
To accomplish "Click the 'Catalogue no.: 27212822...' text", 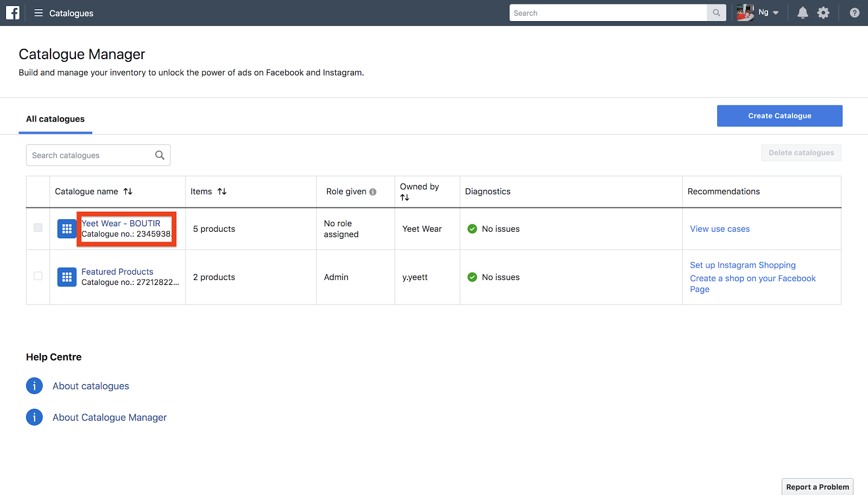I will click(130, 282).
